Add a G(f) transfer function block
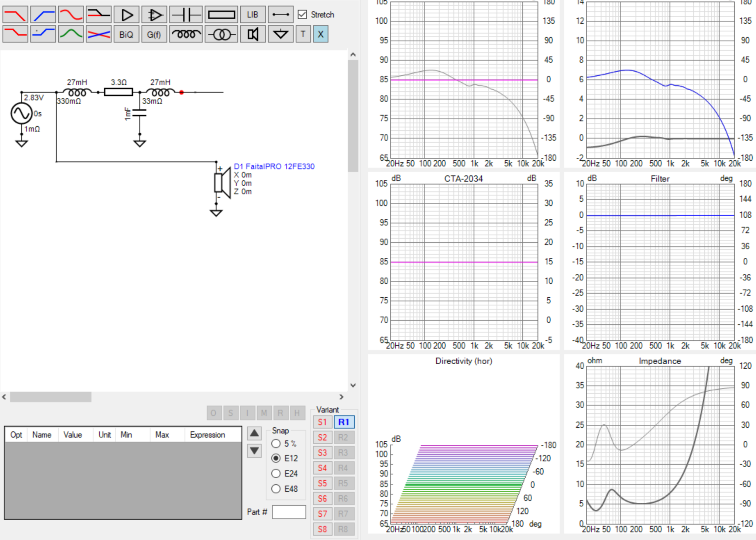756x540 pixels. [x=154, y=34]
